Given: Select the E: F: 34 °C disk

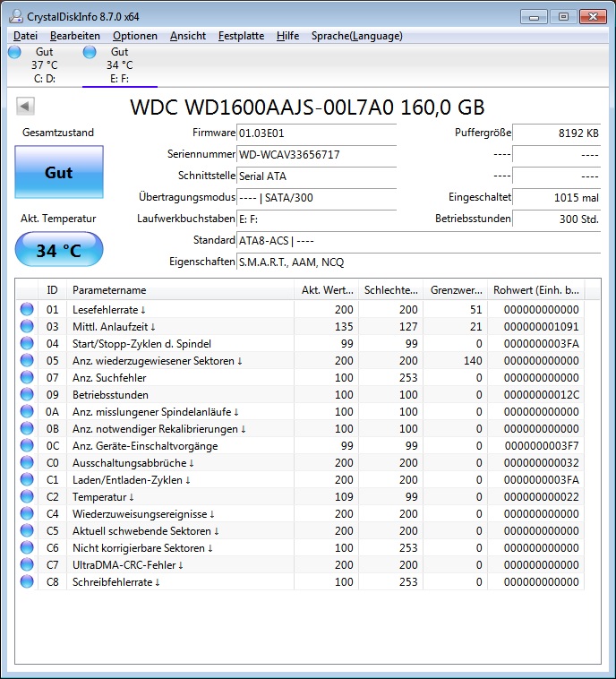Looking at the screenshot, I should [120, 65].
